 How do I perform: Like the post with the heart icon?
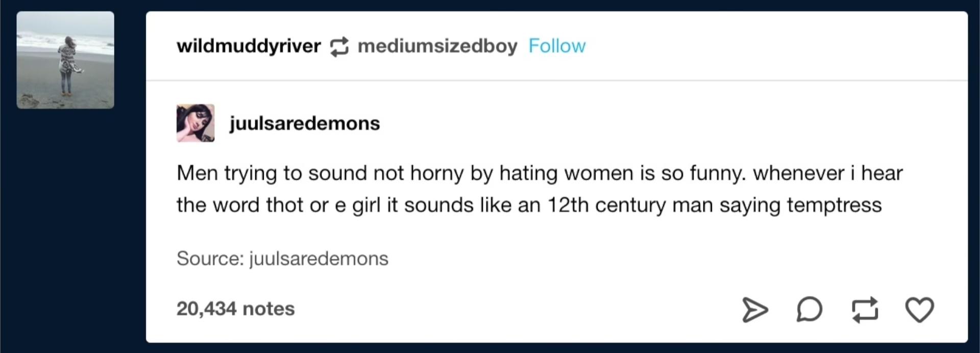tap(919, 309)
